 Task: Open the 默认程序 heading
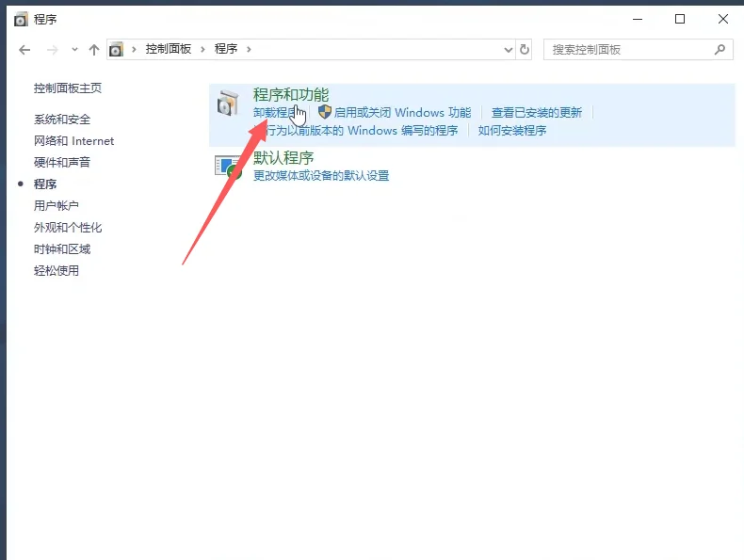(283, 158)
